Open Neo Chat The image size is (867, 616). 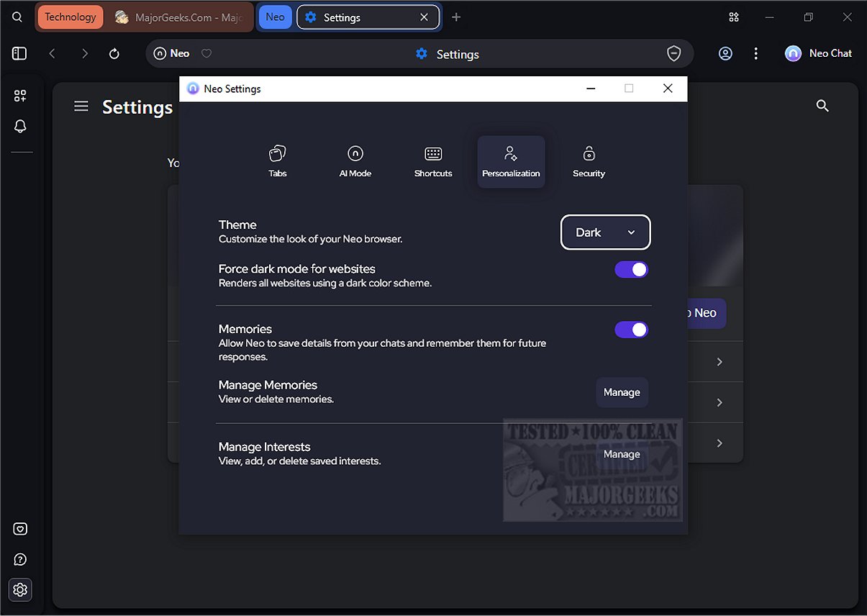click(819, 53)
